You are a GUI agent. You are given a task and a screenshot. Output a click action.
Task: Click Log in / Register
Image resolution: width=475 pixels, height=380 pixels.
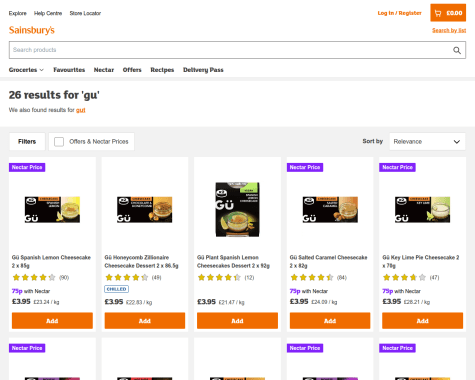399,13
